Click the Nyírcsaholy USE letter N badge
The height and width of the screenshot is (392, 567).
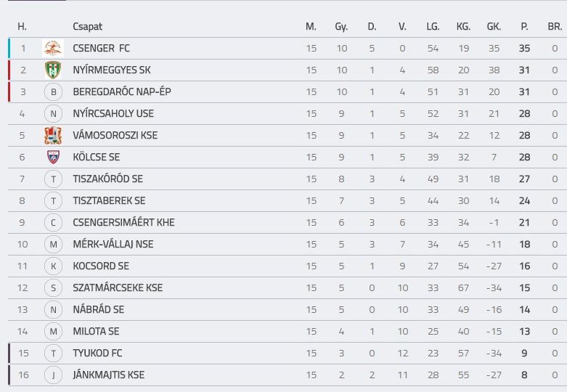click(x=53, y=113)
